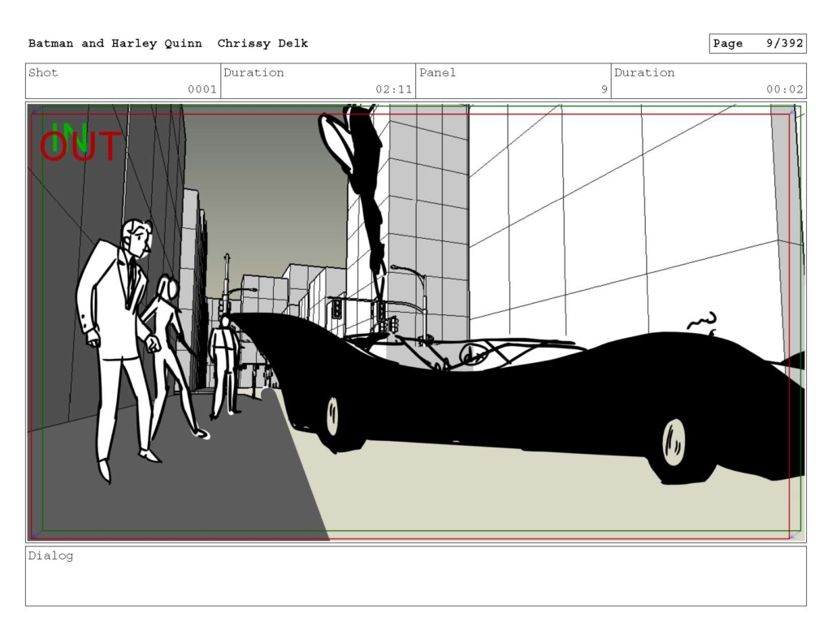This screenshot has width=832, height=644.
Task: Select the panel duration value "00:02"
Action: tap(784, 89)
